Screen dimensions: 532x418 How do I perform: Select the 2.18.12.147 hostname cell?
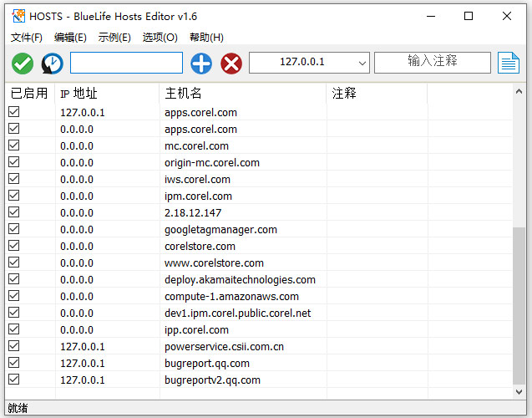(193, 213)
